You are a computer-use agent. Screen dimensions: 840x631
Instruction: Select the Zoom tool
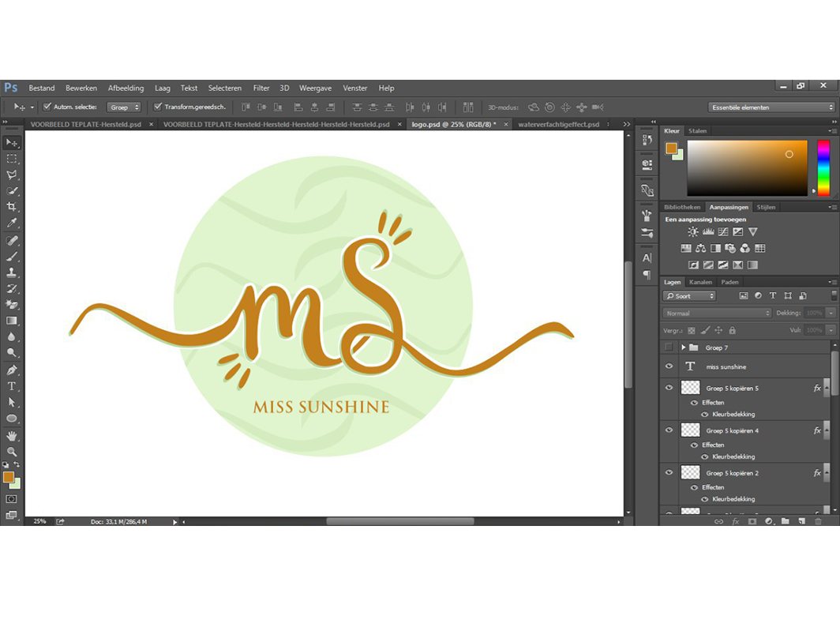pos(12,452)
